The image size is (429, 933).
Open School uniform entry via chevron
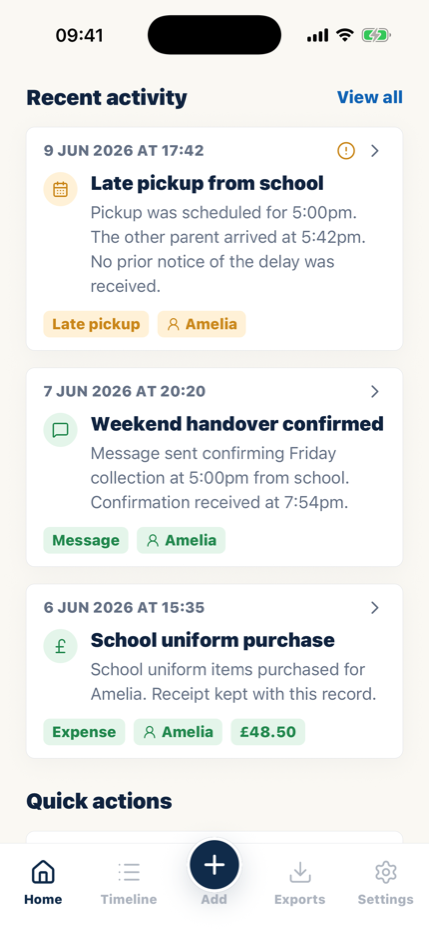375,608
